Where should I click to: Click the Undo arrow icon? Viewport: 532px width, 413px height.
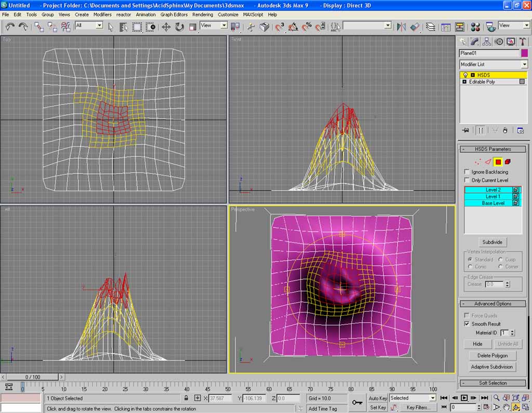click(10, 26)
